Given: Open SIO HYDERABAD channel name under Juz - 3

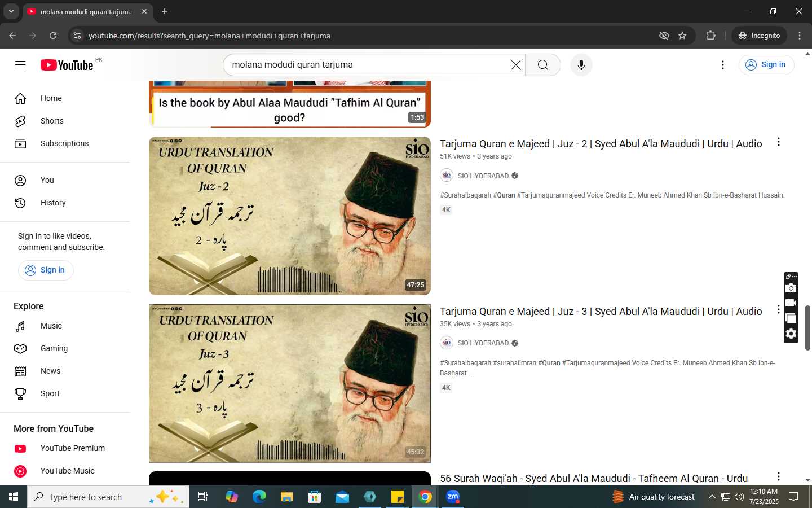Looking at the screenshot, I should 483,343.
